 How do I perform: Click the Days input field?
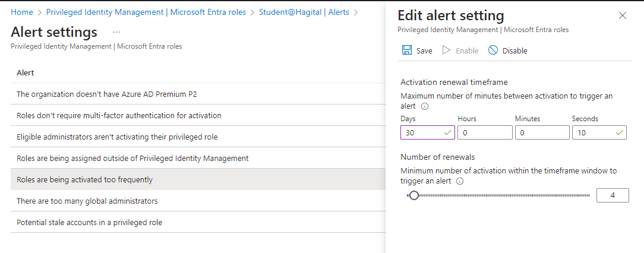[x=421, y=132]
